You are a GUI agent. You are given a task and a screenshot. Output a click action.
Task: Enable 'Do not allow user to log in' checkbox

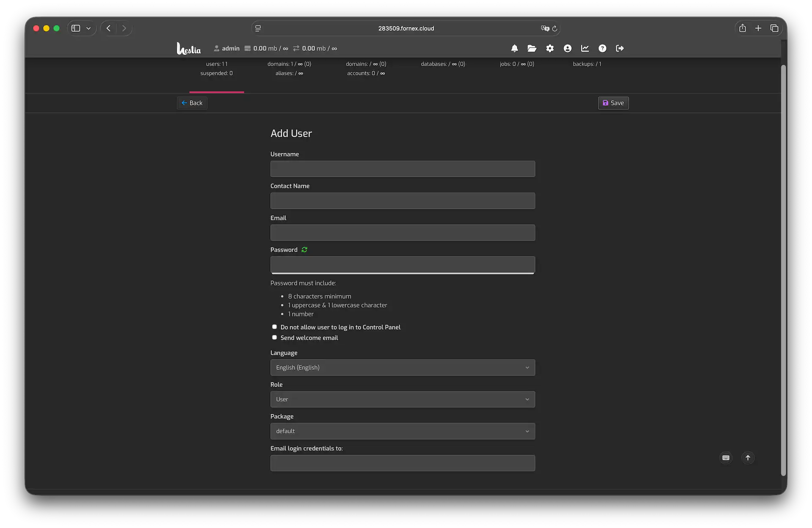click(274, 327)
